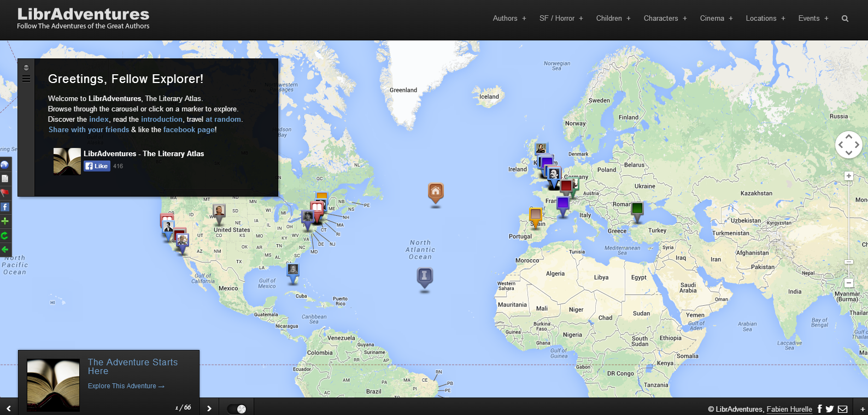Go to the previous carousel item
Screen dimensions: 868x415
(9, 408)
